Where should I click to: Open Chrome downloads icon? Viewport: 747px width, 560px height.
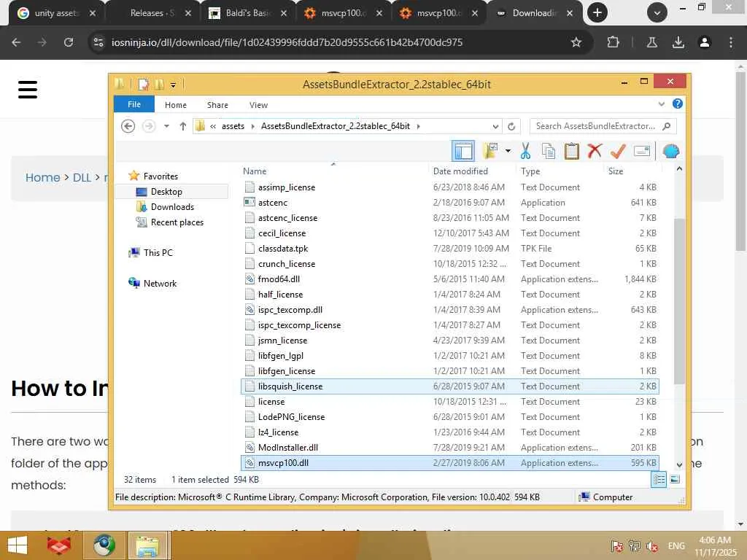point(678,42)
